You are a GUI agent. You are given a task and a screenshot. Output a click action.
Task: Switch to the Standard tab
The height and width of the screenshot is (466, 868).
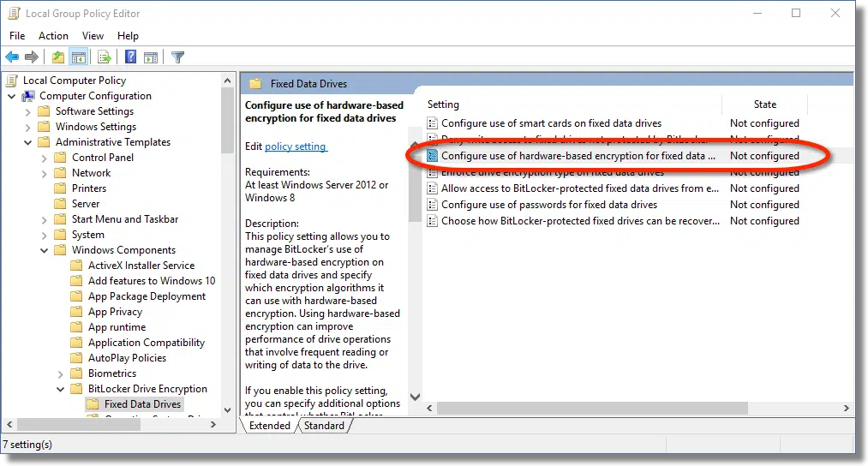323,426
